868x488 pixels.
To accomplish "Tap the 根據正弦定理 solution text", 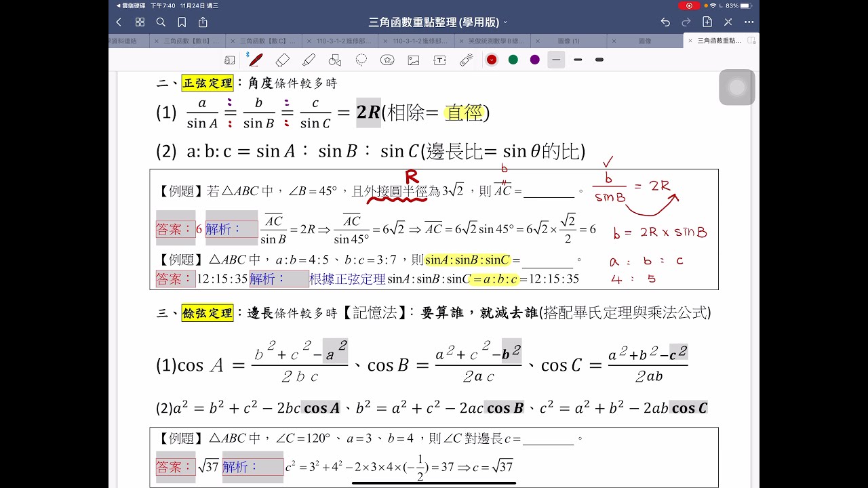I will pyautogui.click(x=347, y=279).
